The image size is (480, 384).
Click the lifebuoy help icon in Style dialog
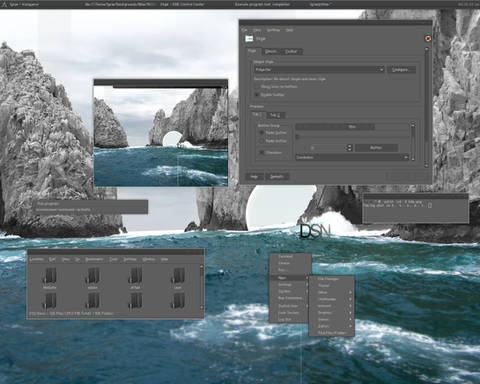[x=428, y=39]
